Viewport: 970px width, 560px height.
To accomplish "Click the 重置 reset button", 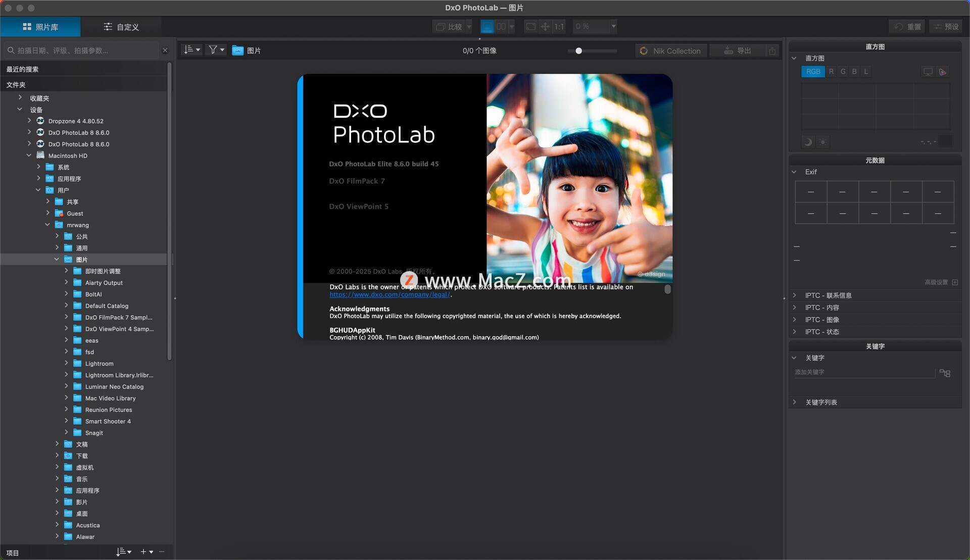I will coord(907,26).
